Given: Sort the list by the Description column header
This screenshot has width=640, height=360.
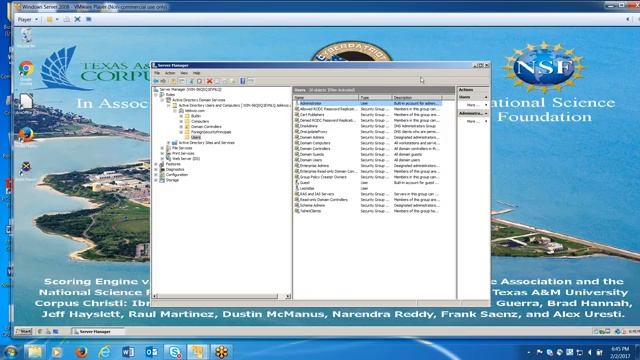Looking at the screenshot, I should tap(416, 98).
